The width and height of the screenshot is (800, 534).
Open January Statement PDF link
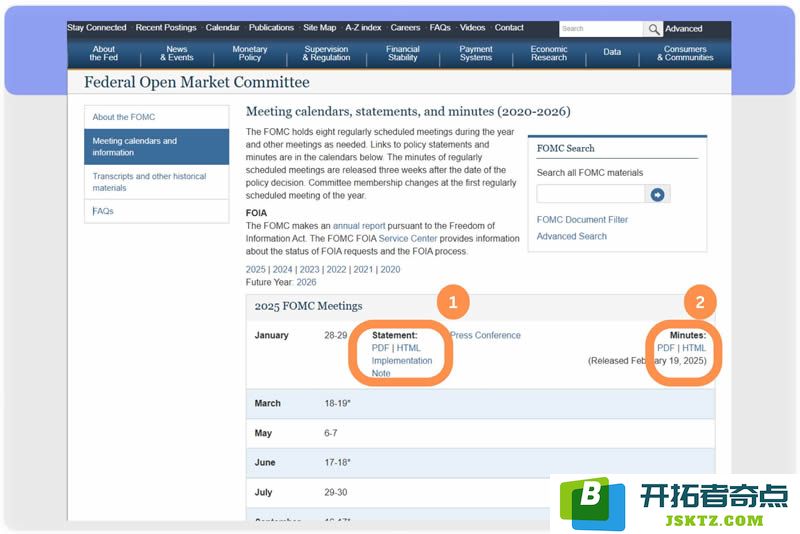click(380, 348)
